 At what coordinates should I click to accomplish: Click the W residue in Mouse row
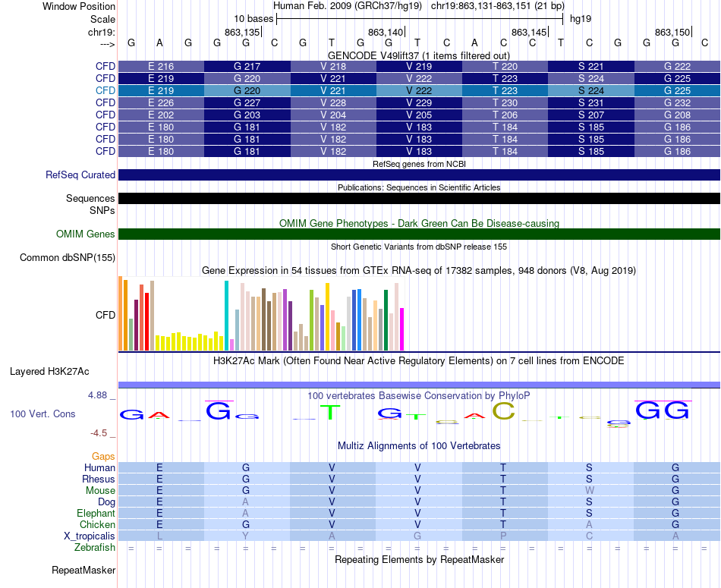tap(590, 491)
